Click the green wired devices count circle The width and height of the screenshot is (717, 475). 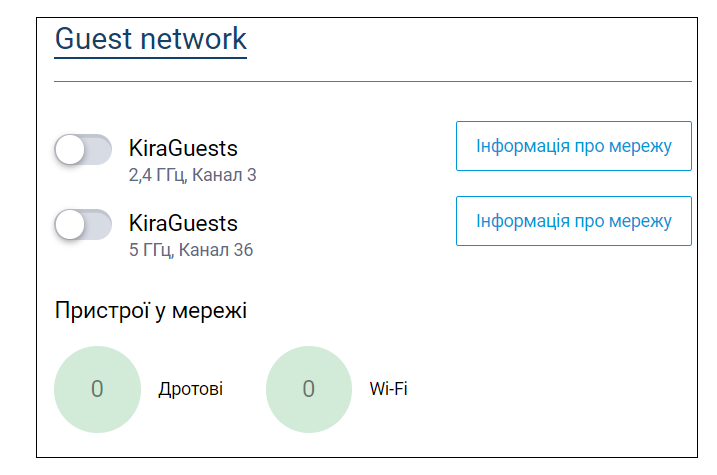(97, 390)
